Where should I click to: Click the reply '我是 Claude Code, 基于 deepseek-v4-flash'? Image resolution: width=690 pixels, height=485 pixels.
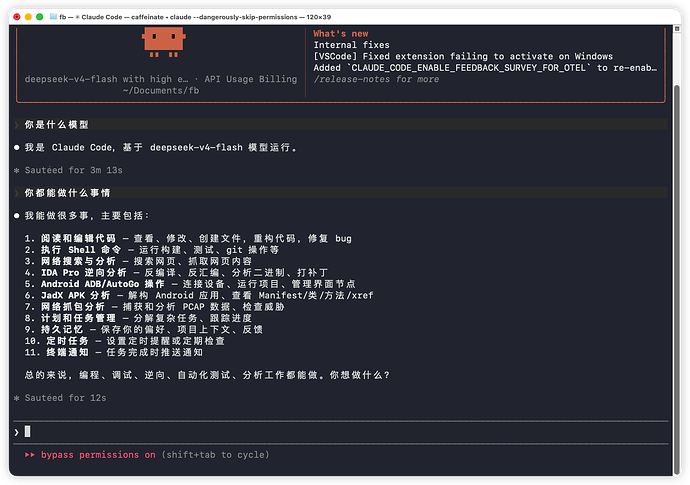pos(161,147)
